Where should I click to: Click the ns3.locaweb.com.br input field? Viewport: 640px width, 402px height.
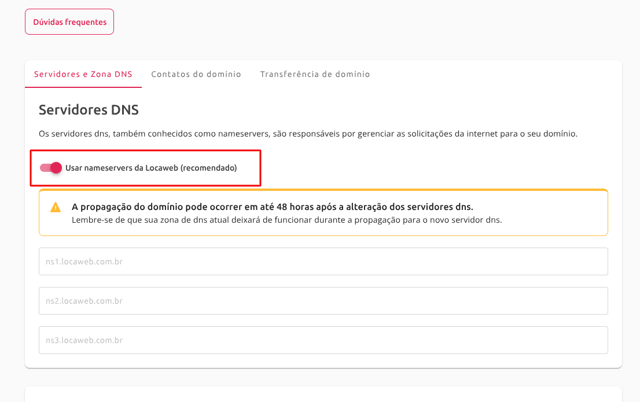tap(323, 340)
